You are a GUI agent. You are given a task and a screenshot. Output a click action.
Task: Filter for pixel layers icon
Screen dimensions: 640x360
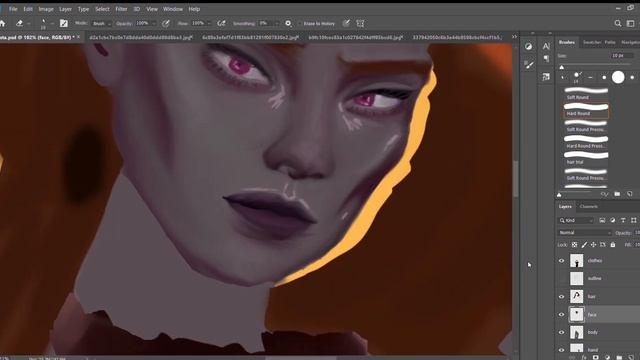[x=602, y=220]
